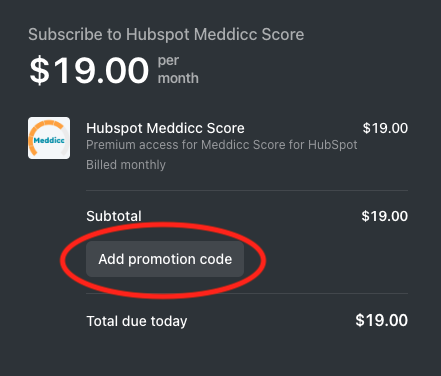Click the Subtotal label
This screenshot has height=376, width=441.
(114, 216)
